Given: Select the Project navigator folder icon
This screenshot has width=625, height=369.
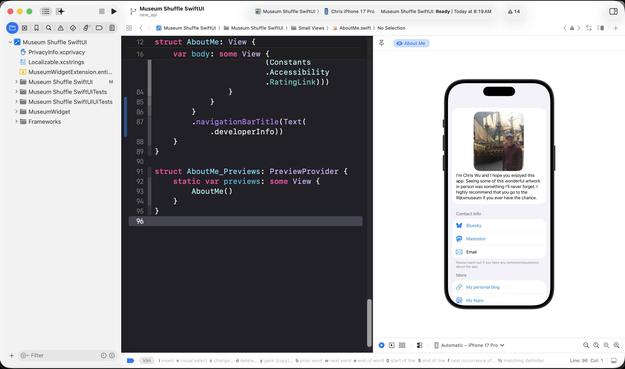Looking at the screenshot, I should (12, 28).
